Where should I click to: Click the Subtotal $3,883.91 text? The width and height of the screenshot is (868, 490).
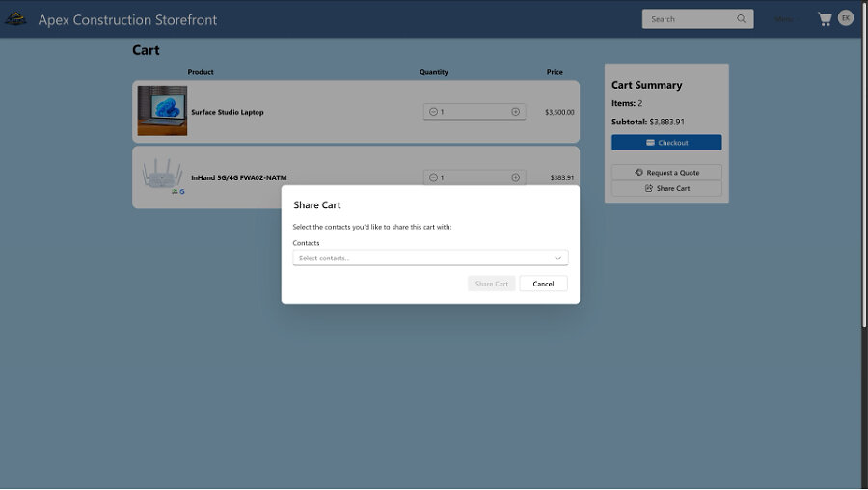[x=648, y=122]
